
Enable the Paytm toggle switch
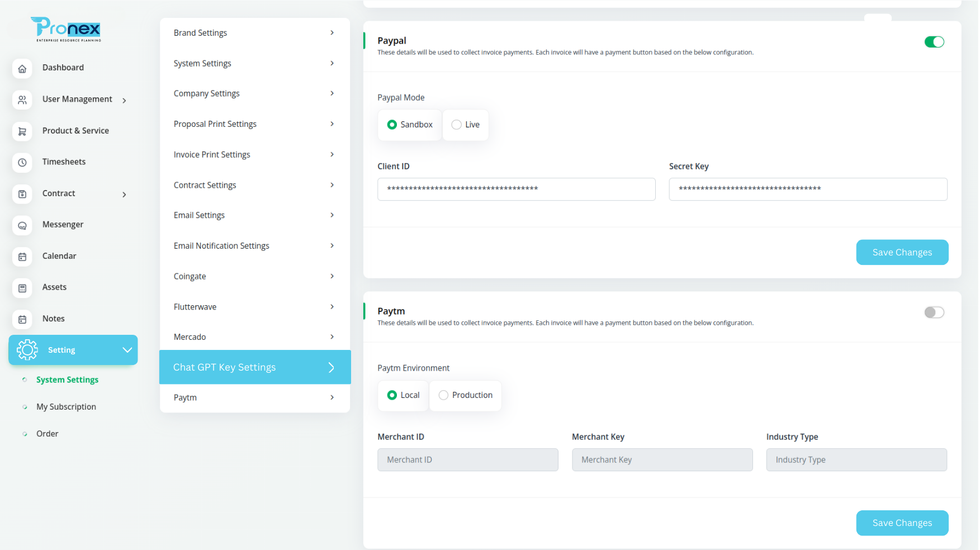(x=934, y=312)
